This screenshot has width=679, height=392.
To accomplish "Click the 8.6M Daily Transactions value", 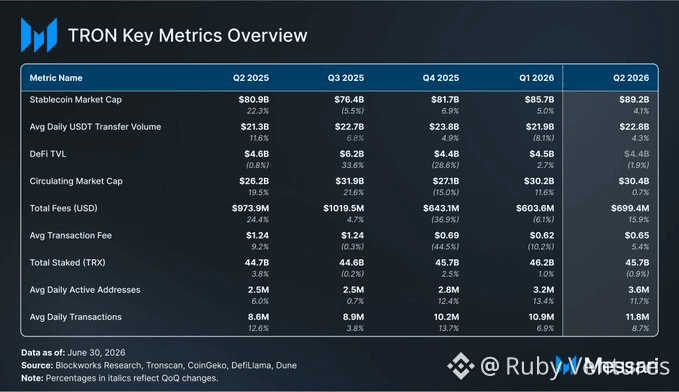I will 259,317.
